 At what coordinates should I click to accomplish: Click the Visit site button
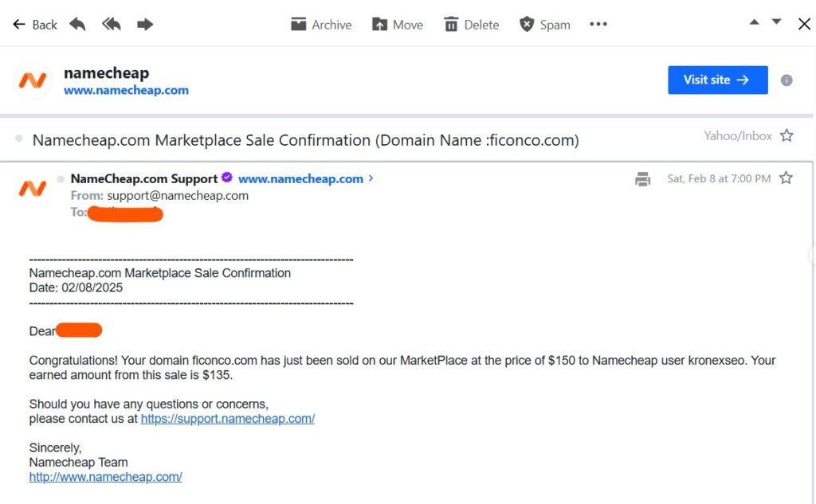(x=717, y=80)
